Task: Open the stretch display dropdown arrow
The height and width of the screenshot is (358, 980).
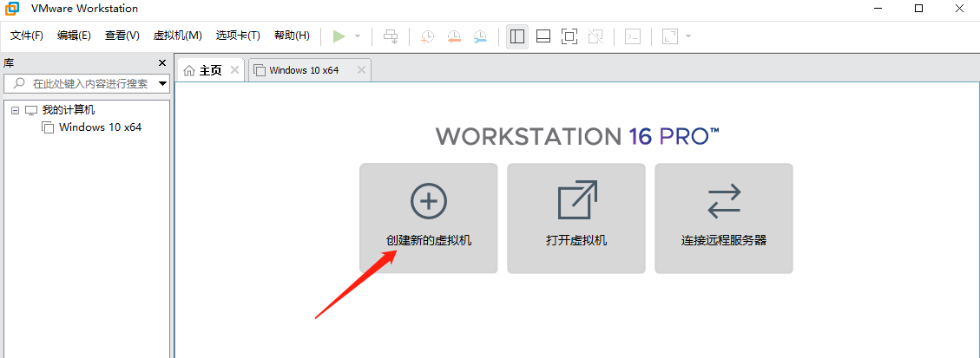Action: point(688,36)
